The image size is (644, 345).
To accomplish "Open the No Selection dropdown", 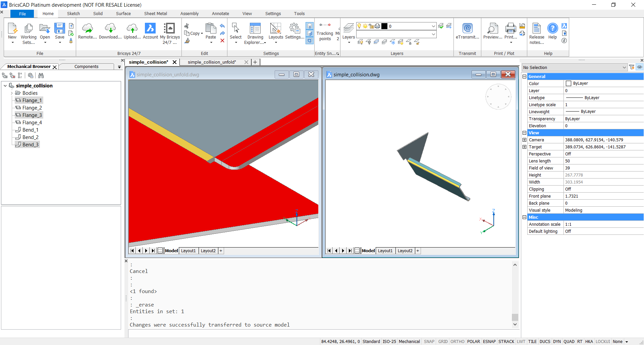I will (x=575, y=67).
